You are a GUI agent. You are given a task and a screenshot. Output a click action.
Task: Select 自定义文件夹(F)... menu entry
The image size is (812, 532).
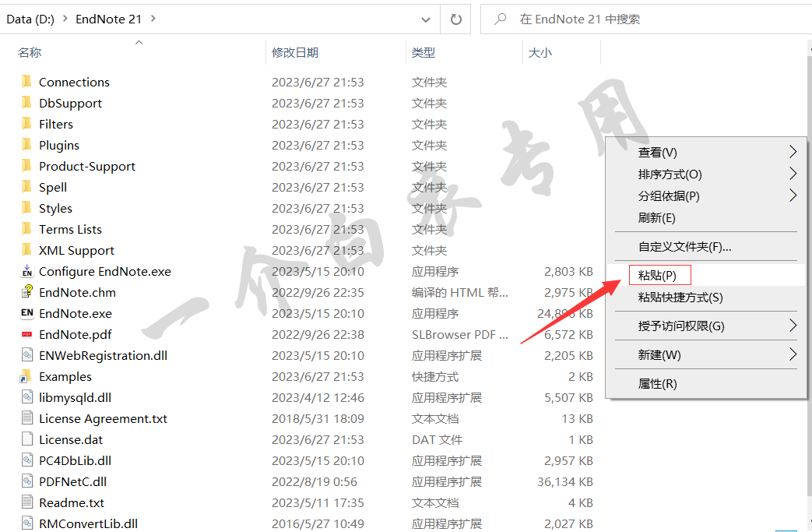tap(706, 247)
